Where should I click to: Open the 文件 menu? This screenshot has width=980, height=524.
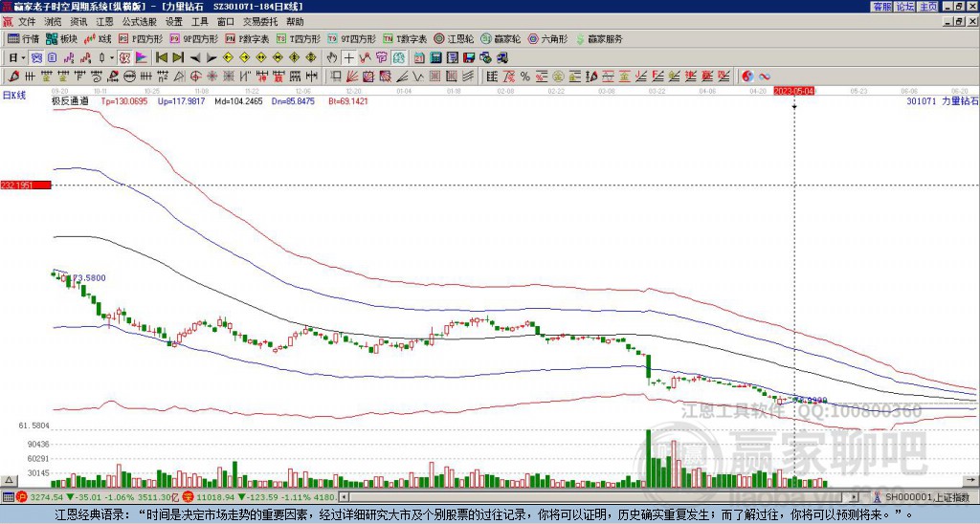pyautogui.click(x=26, y=22)
